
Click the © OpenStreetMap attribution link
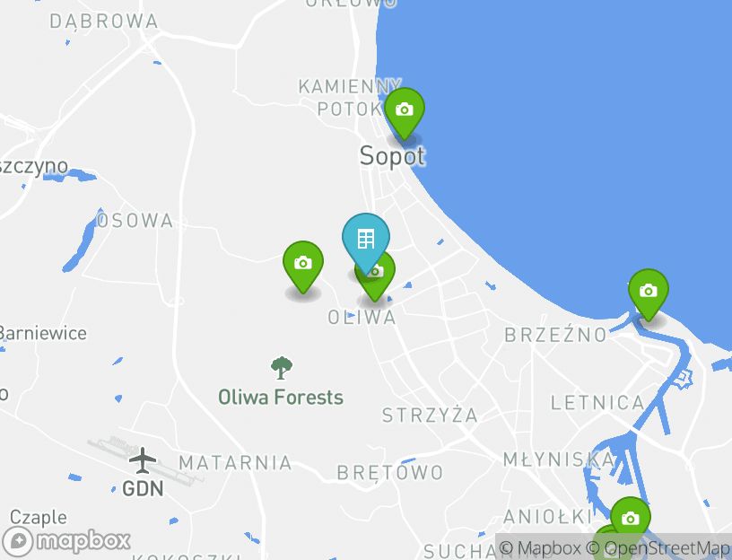tap(658, 547)
